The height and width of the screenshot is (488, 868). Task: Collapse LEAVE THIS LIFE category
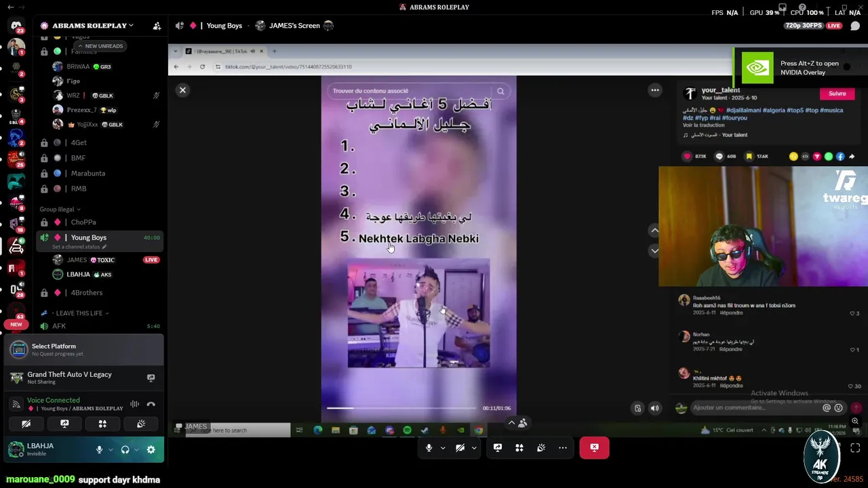(78, 313)
